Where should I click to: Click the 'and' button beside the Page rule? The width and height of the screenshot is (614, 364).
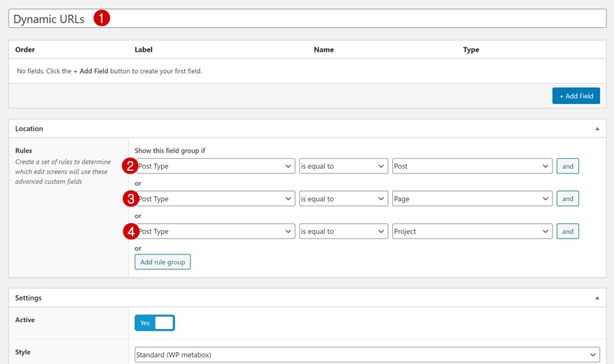click(x=567, y=199)
